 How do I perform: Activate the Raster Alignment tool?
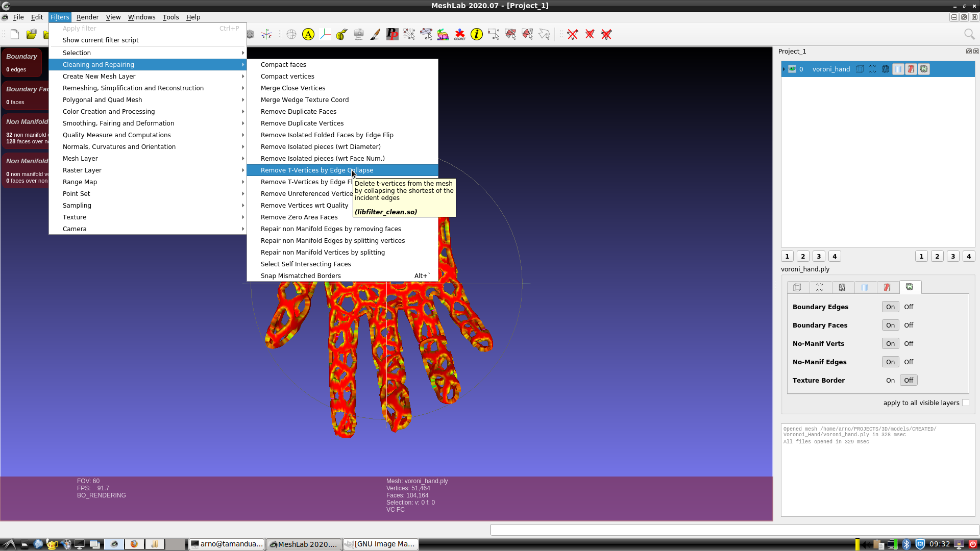pos(359,34)
